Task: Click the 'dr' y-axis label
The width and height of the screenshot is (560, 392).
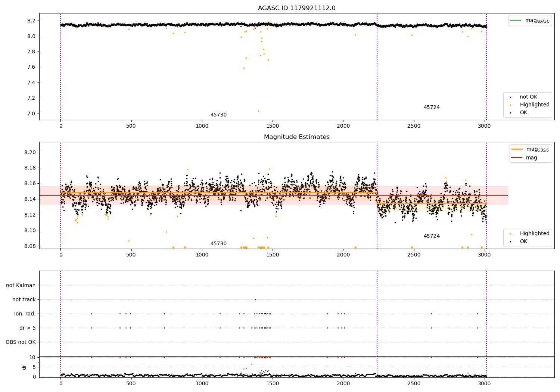Action: point(24,367)
